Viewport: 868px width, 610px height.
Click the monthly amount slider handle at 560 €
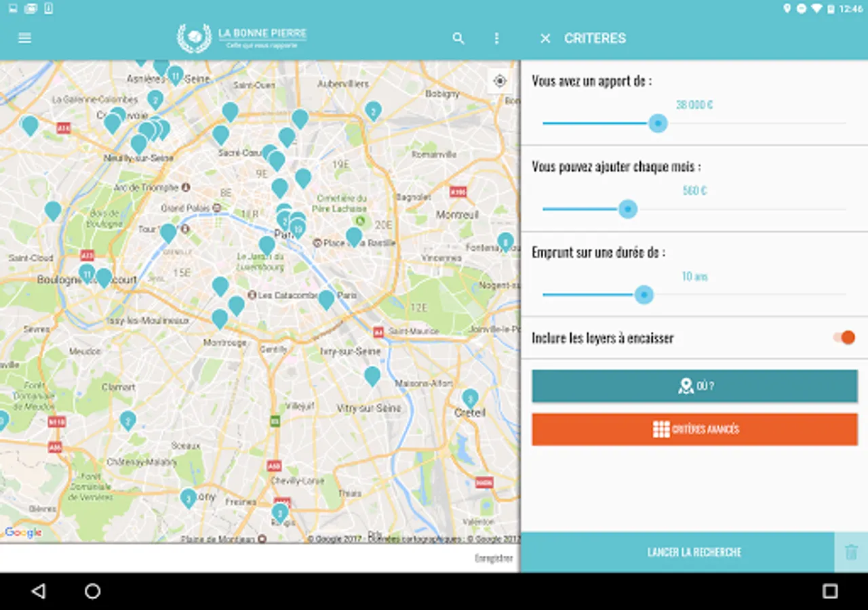point(628,209)
